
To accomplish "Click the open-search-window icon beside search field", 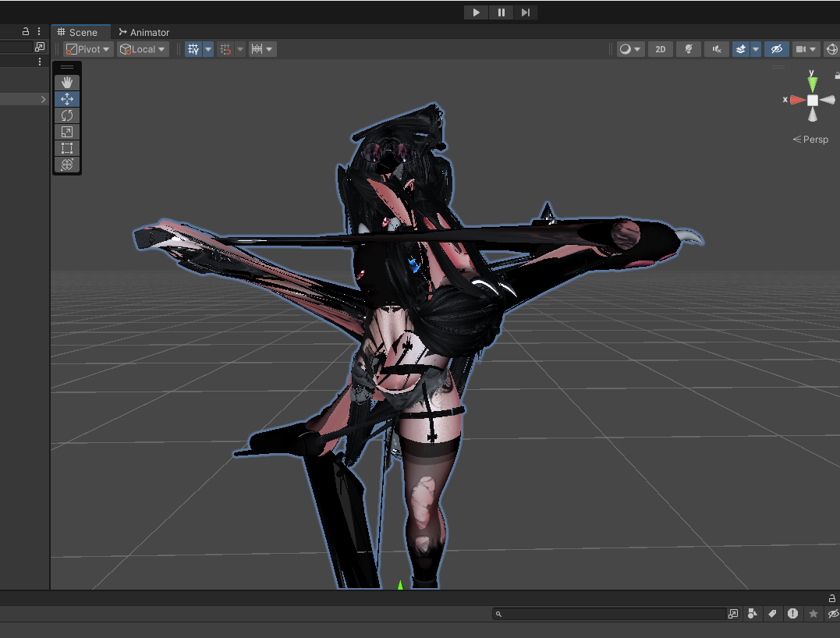I will (x=733, y=614).
